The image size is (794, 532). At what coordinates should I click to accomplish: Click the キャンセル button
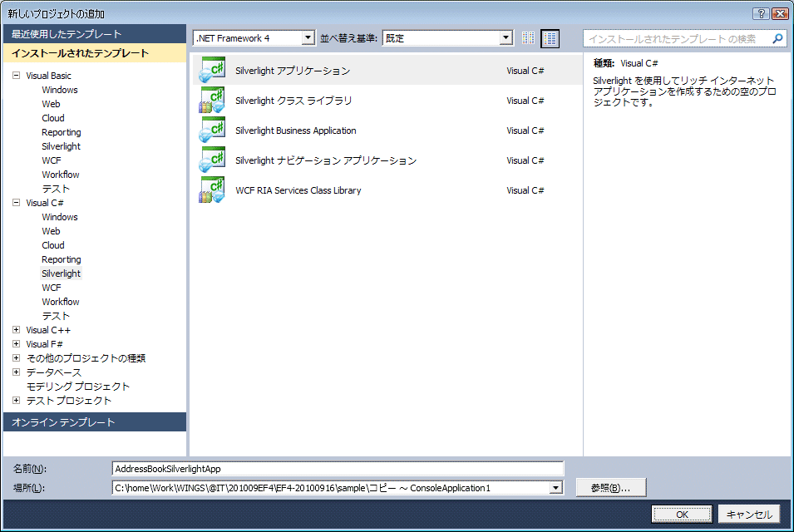(x=749, y=515)
